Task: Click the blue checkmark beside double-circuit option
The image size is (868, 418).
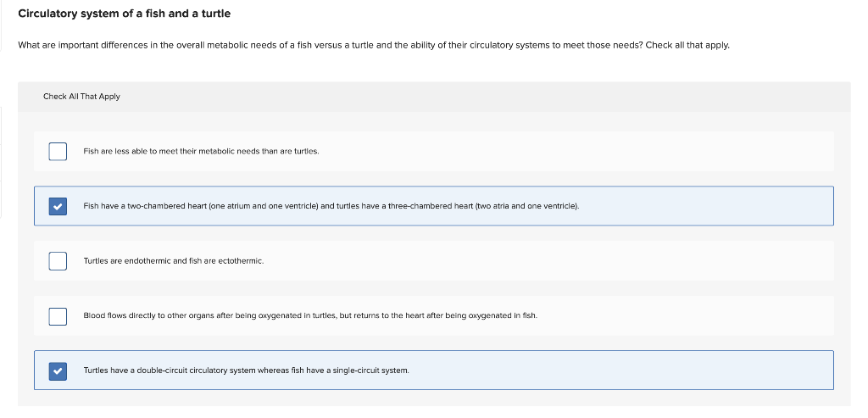Action: click(58, 371)
